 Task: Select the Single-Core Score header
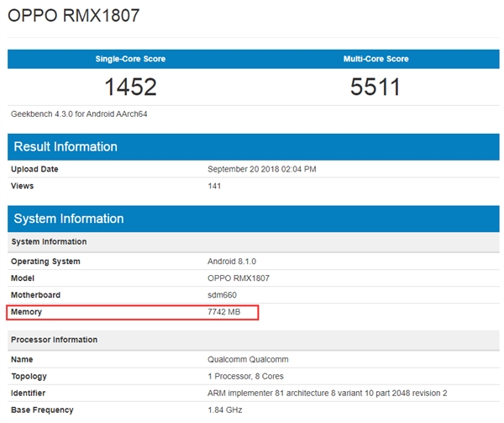pos(130,59)
